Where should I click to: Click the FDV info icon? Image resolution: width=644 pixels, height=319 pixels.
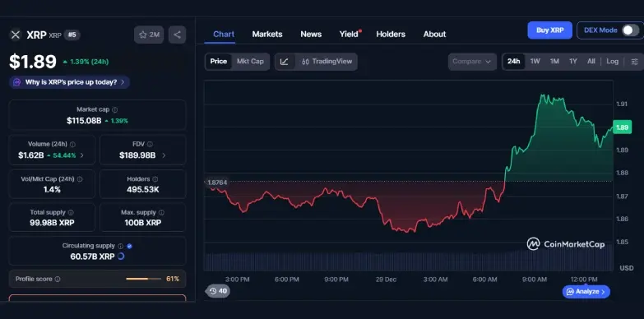(150, 145)
